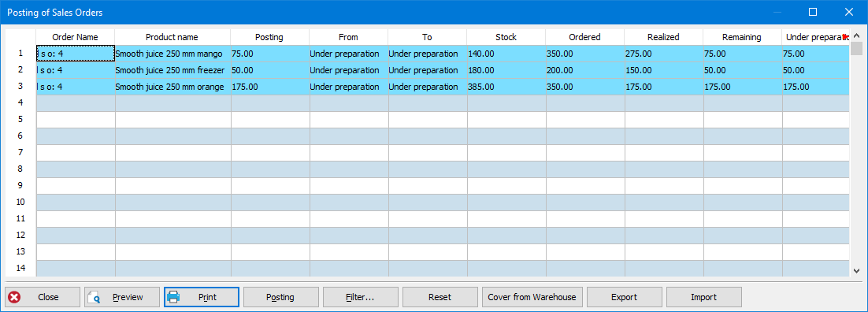
Task: Click the Remaining column header
Action: 742,37
